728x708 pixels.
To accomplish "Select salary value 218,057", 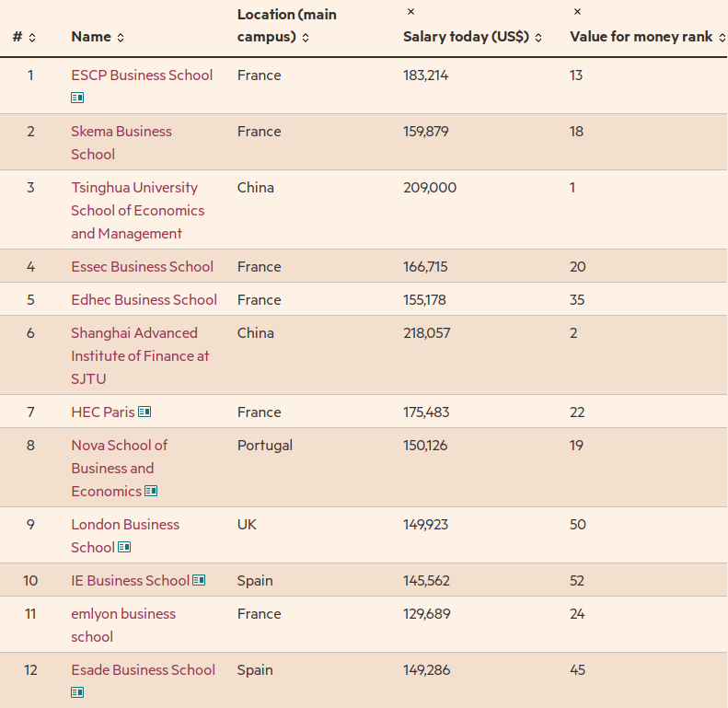I will [x=427, y=333].
